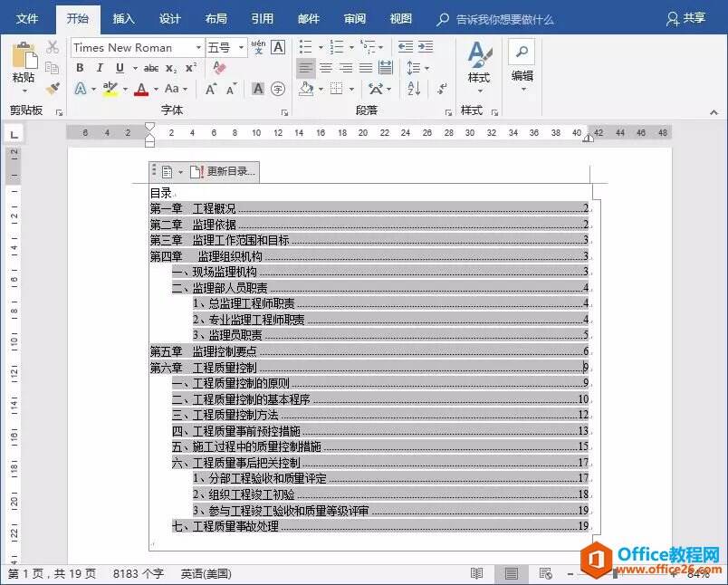Switch to the References tab

263,19
